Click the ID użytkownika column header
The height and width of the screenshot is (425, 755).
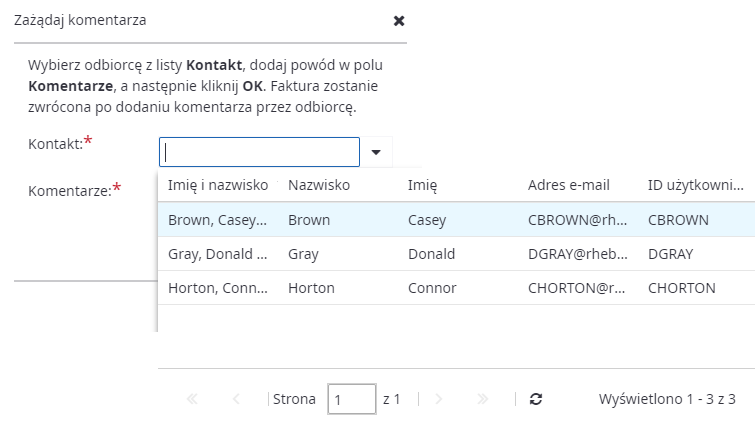pos(695,185)
